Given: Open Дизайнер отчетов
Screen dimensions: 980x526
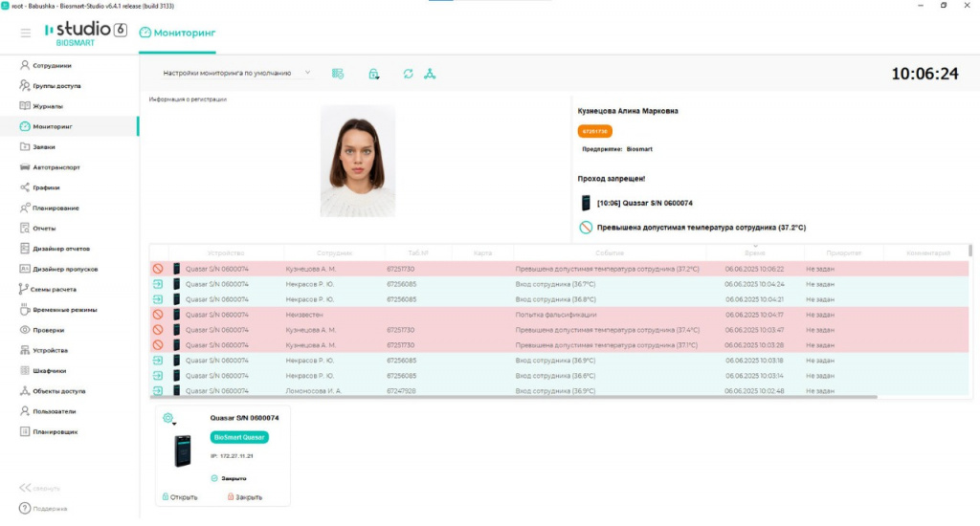Looking at the screenshot, I should 55,249.
